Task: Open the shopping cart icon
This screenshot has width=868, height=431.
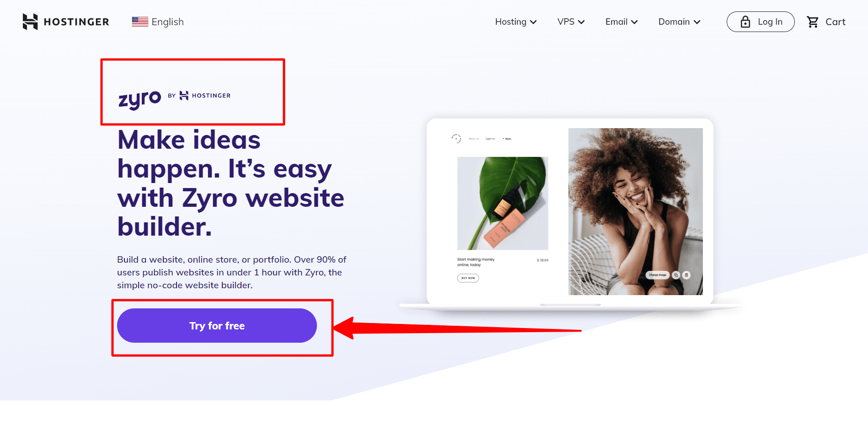Action: [813, 22]
